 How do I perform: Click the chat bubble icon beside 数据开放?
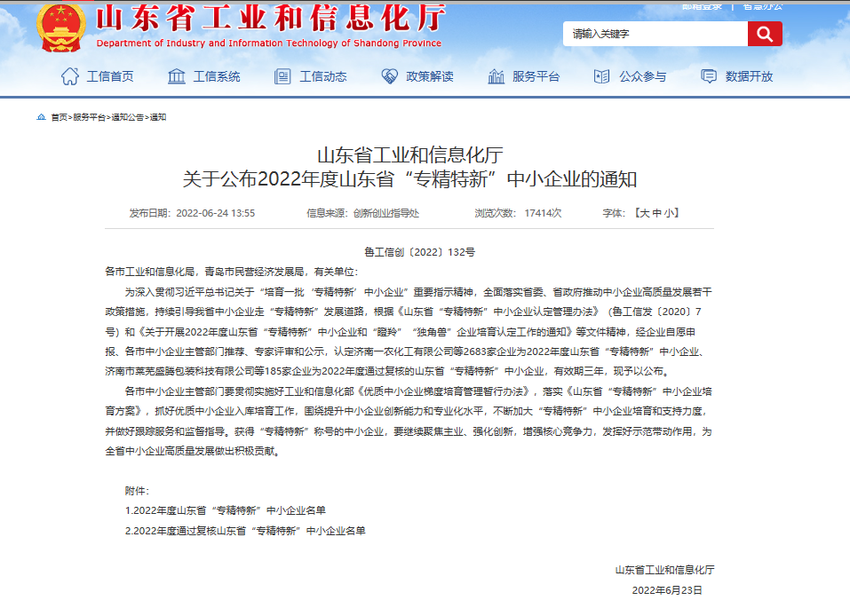coord(709,76)
